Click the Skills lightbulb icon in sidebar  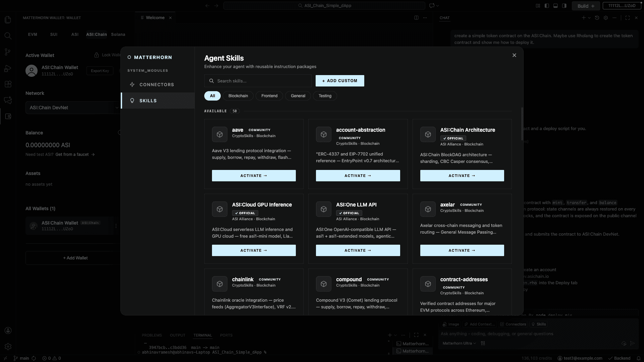click(132, 101)
